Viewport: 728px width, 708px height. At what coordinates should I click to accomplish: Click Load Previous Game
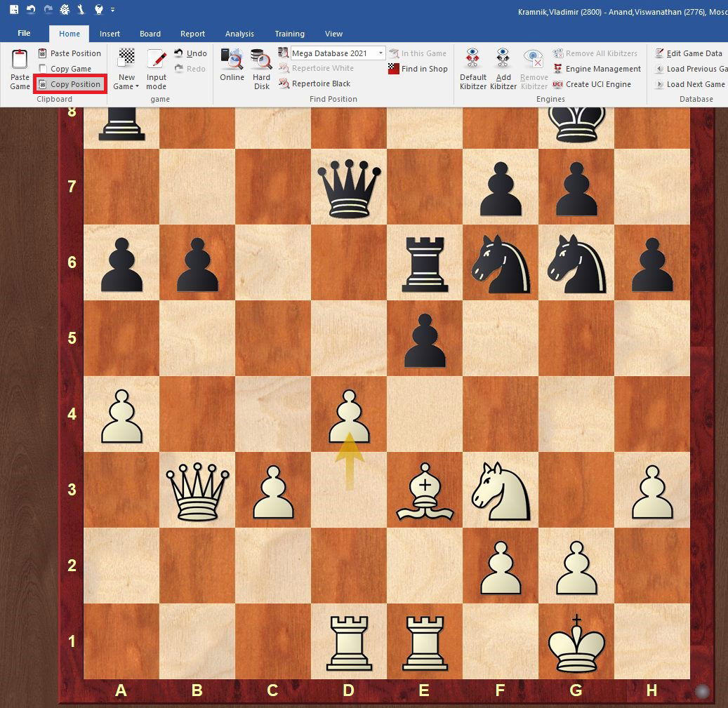(x=690, y=69)
